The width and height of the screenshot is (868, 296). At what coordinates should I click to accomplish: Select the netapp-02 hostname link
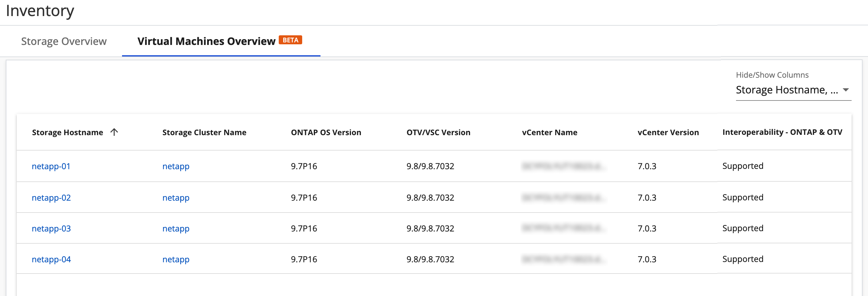coord(51,198)
